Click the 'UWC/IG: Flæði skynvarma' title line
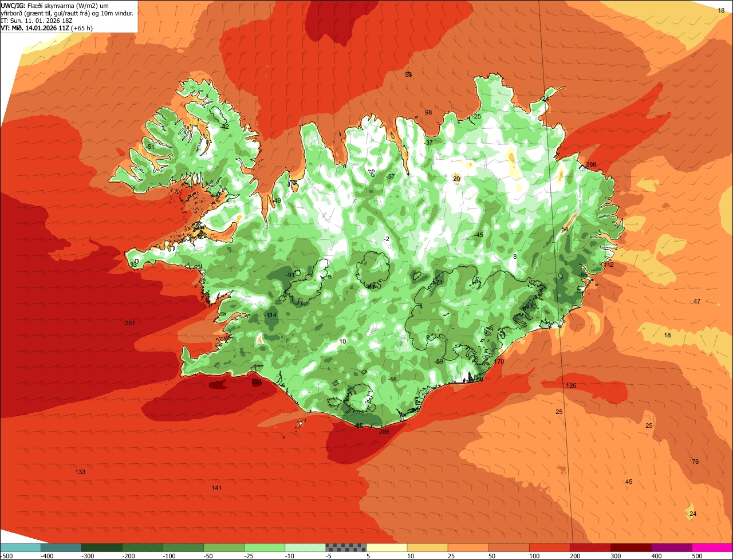The width and height of the screenshot is (733, 560). tap(55, 5)
